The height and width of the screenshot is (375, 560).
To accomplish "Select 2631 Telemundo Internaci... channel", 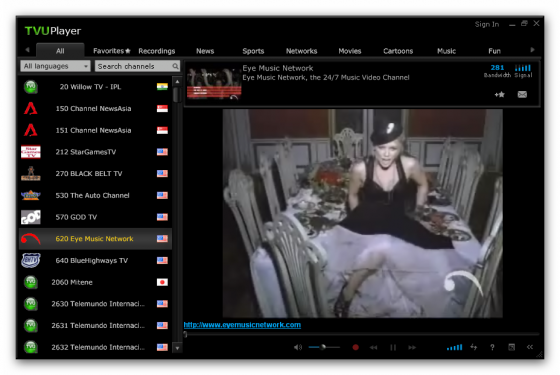I will (95, 325).
